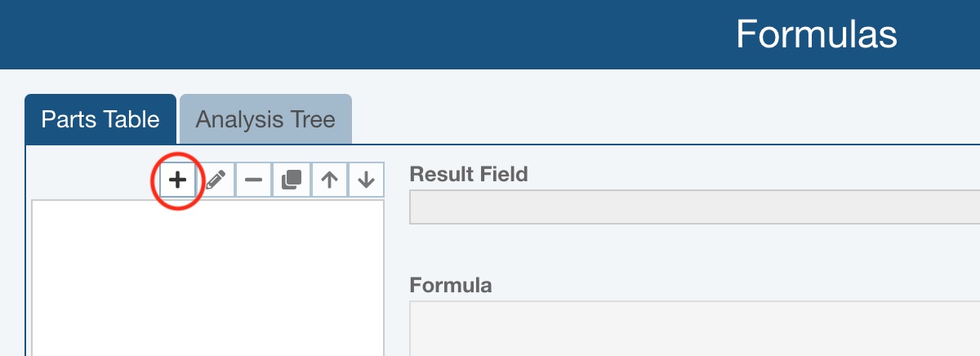Click the duplicate formula icon

(291, 180)
